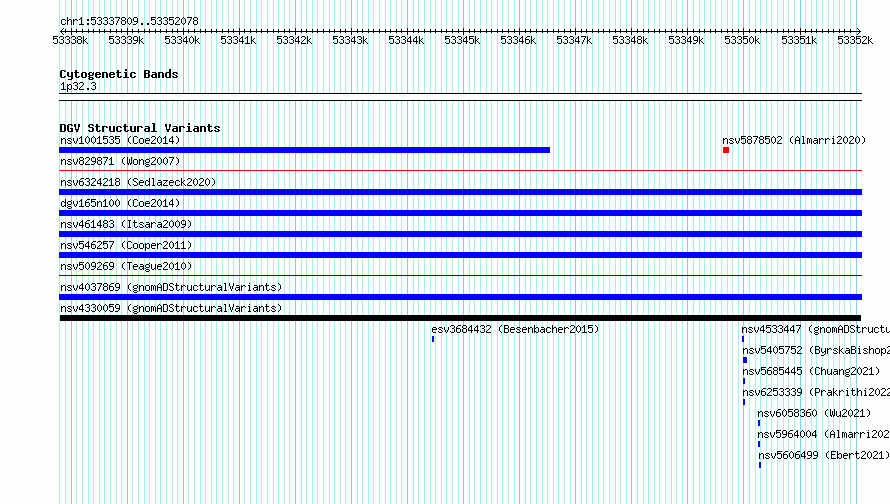Select the blue nsv1001535 variant bar
The height and width of the screenshot is (504, 890).
(304, 150)
